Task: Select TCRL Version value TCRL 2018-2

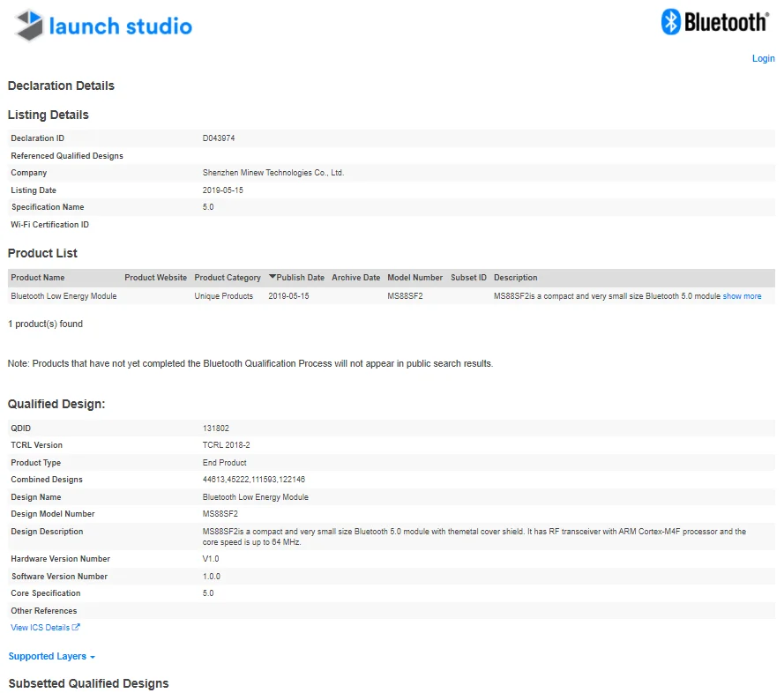Action: click(226, 445)
